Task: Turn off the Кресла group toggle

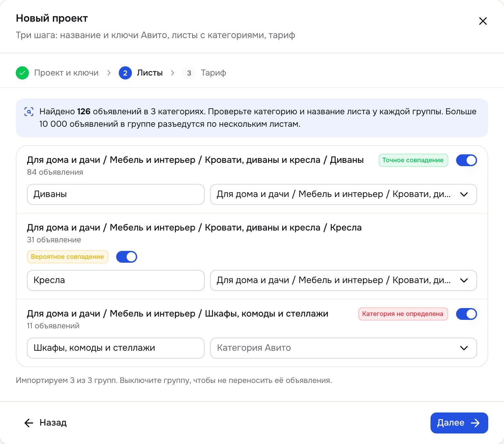Action: 127,257
